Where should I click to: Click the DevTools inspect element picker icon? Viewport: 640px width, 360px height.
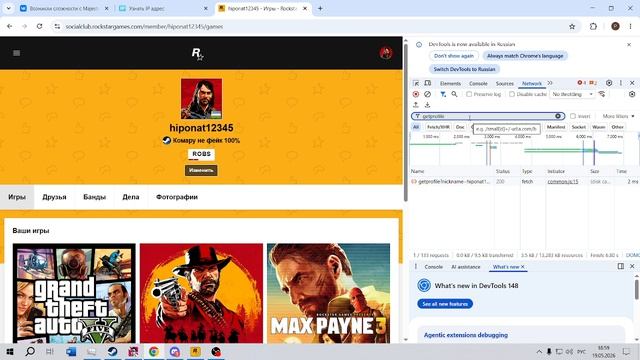coord(416,83)
